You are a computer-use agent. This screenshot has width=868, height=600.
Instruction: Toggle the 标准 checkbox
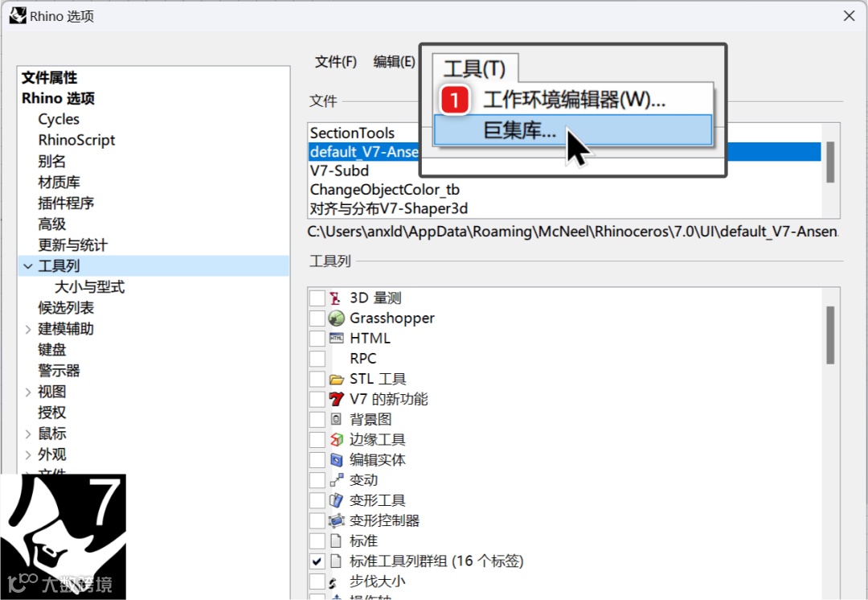coord(317,540)
